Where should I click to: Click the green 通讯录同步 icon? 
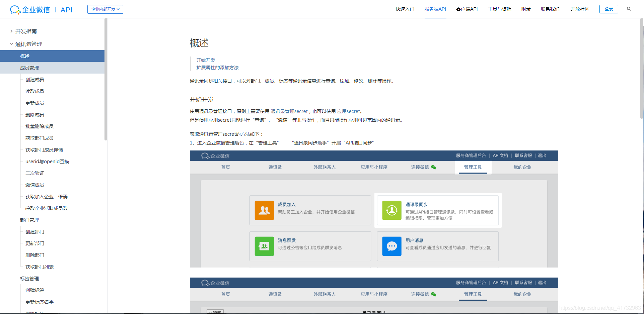click(392, 210)
